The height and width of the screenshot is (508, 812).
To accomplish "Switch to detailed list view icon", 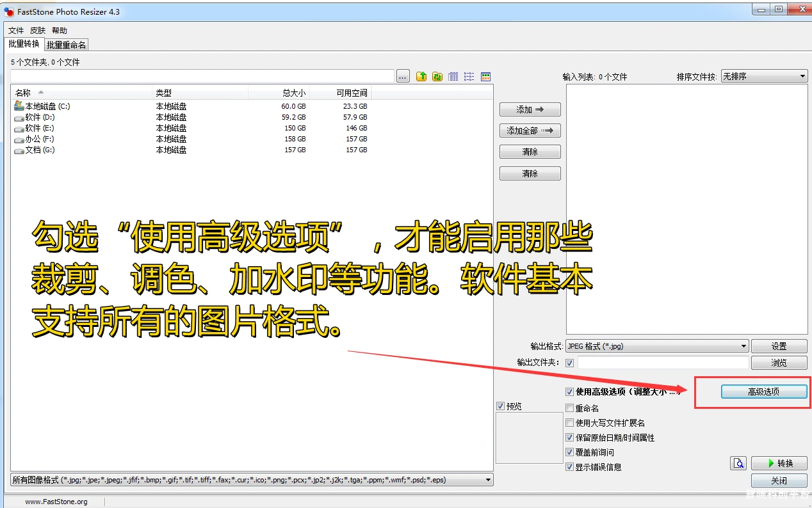I will click(453, 76).
